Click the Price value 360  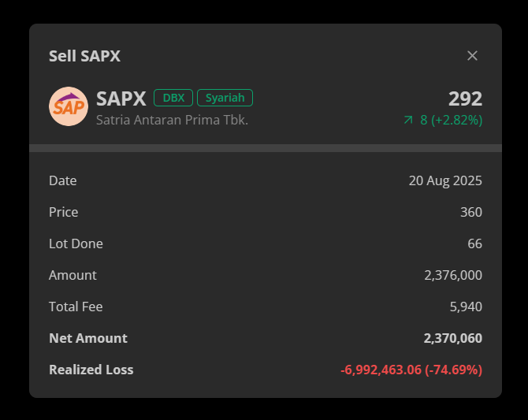471,212
